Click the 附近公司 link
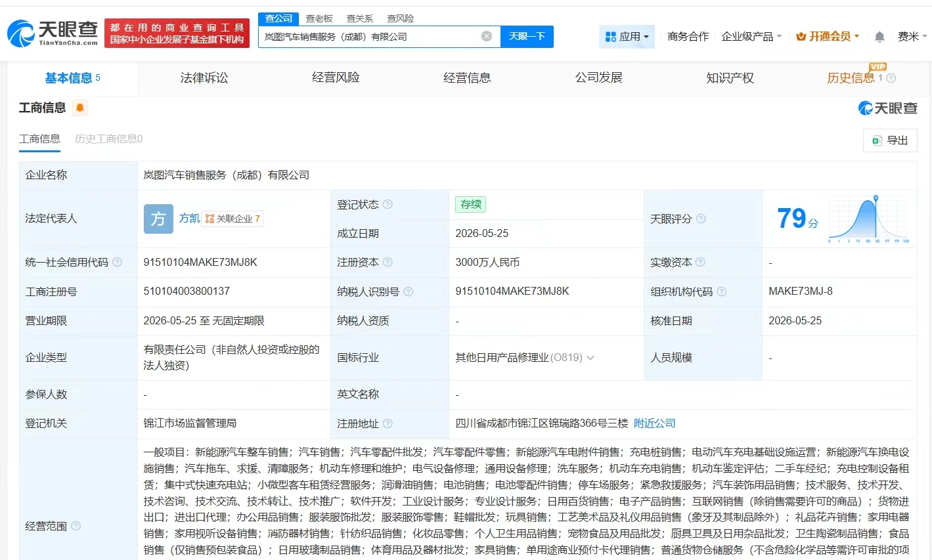The width and height of the screenshot is (932, 560). coord(654,423)
